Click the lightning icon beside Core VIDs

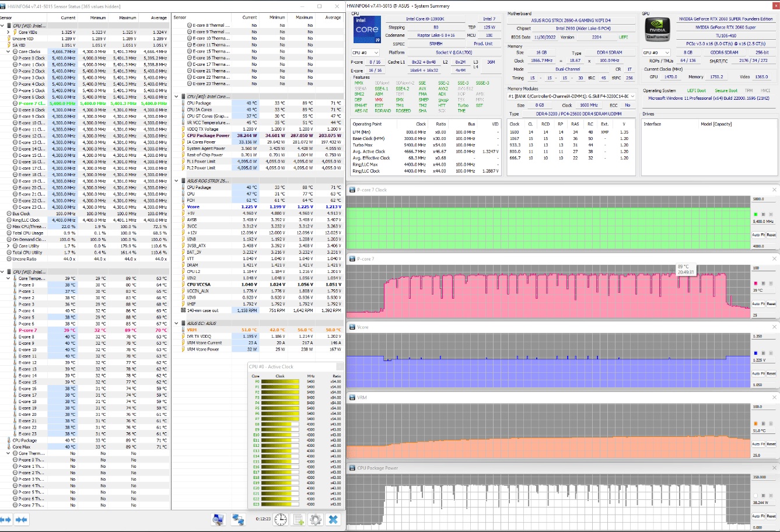[x=15, y=32]
